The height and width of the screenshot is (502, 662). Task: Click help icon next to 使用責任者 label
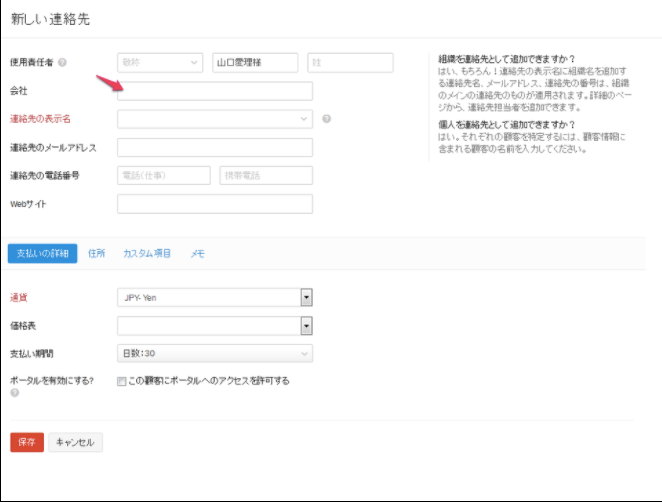point(63,63)
